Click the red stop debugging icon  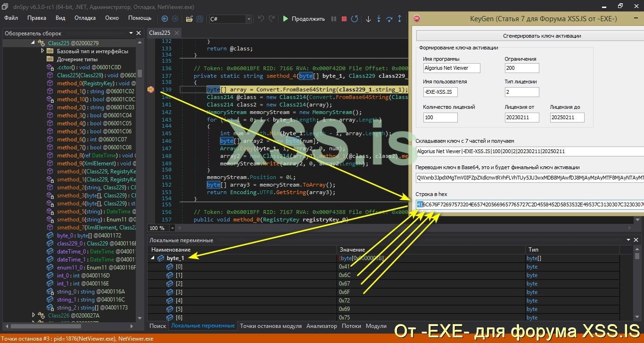pyautogui.click(x=344, y=19)
